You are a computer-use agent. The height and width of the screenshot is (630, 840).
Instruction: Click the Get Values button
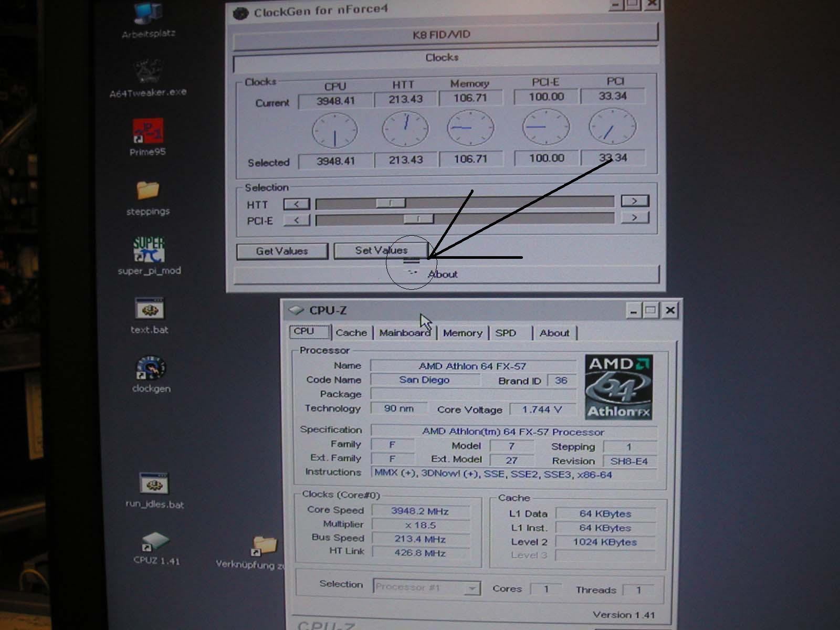(282, 251)
